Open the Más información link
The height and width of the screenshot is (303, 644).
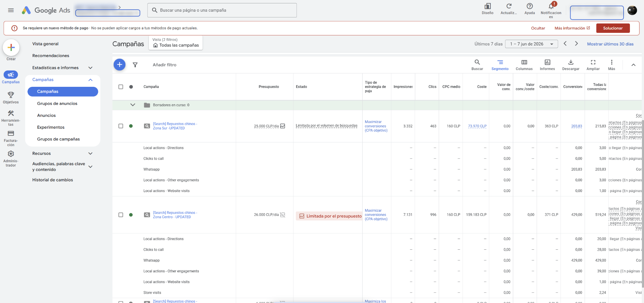coord(572,28)
